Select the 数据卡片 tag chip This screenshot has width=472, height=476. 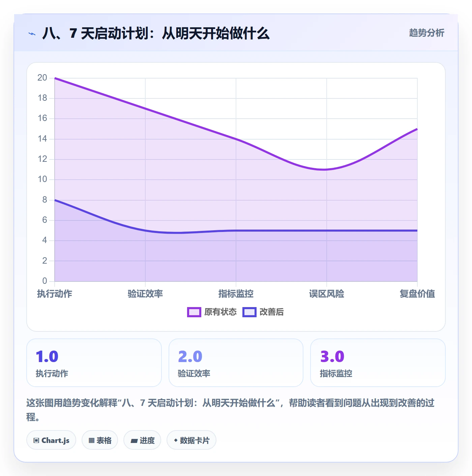click(x=191, y=440)
